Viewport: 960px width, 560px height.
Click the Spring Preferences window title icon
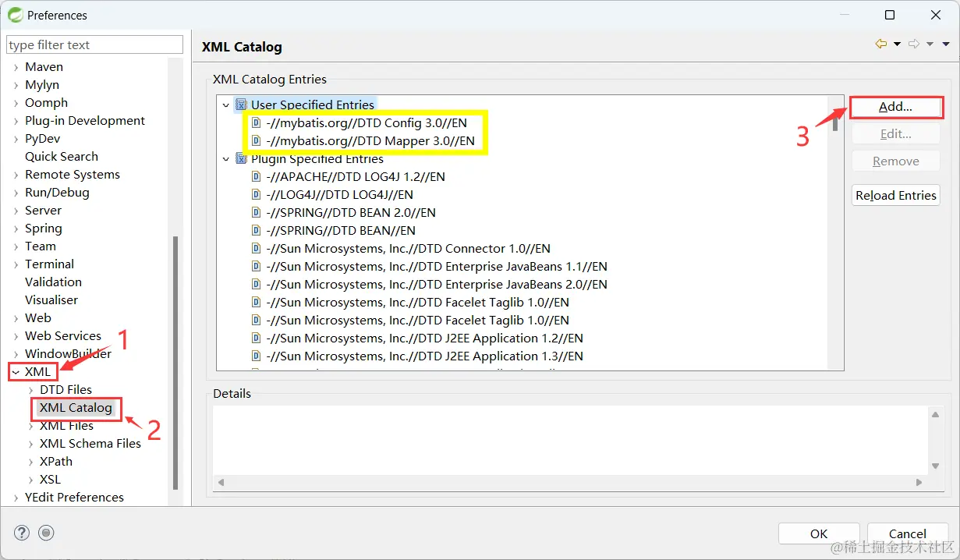click(15, 15)
